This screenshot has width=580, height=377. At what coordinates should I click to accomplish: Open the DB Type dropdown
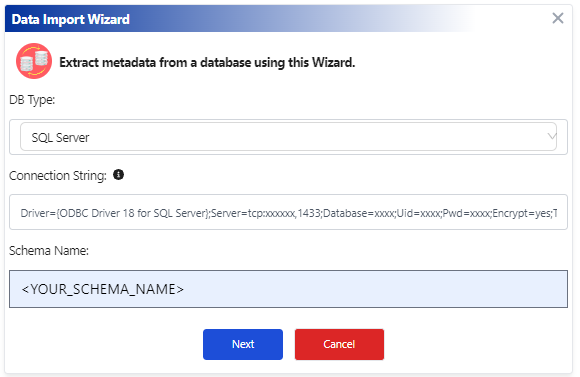[288, 137]
